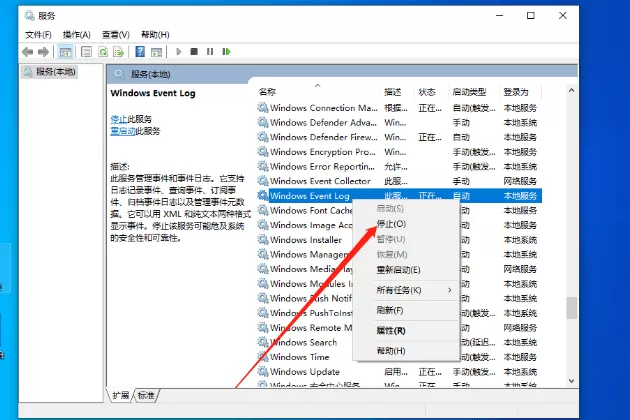This screenshot has height=420, width=630.
Task: Click the Forward arrow toolbar icon
Action: 43,51
